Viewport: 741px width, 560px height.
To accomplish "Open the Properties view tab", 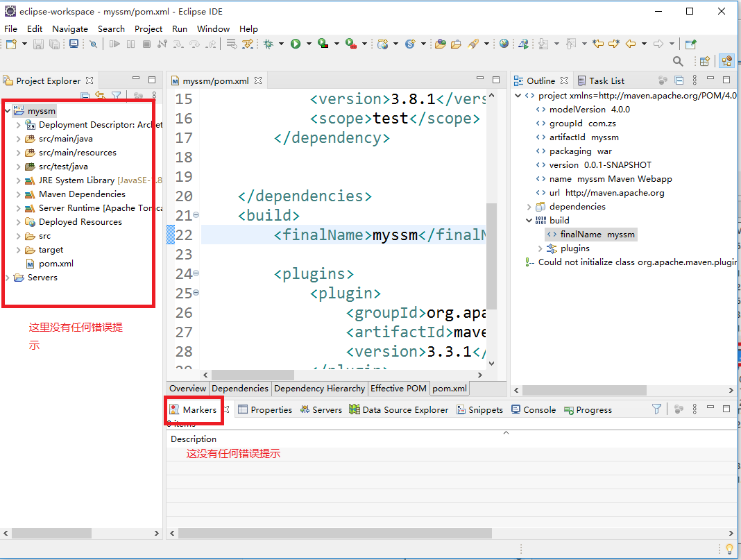I will point(265,409).
